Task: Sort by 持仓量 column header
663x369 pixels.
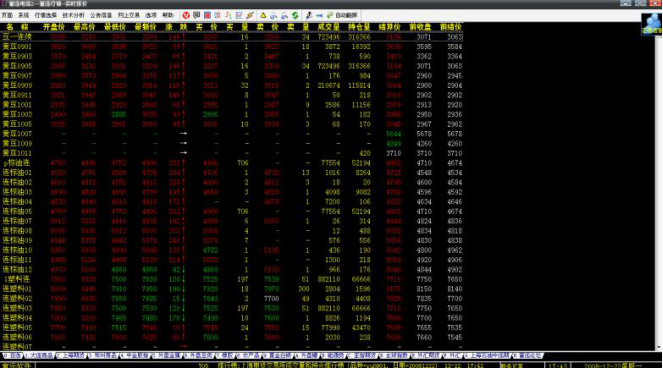Action: click(x=359, y=27)
